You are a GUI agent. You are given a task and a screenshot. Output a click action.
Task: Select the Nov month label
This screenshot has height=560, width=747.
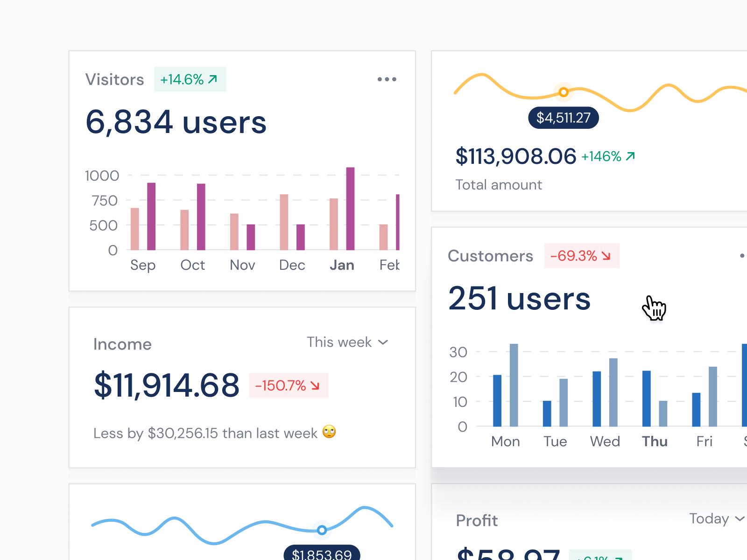tap(242, 265)
